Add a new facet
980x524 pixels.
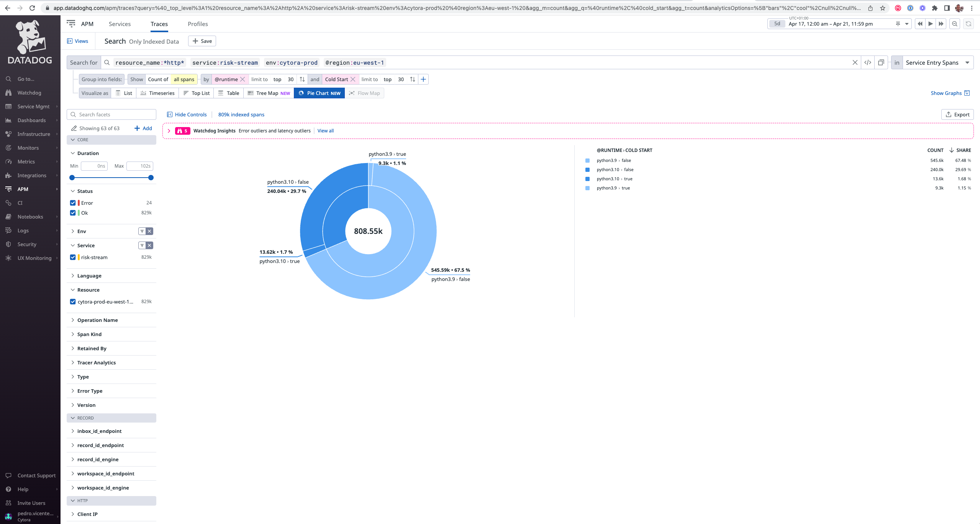click(143, 128)
